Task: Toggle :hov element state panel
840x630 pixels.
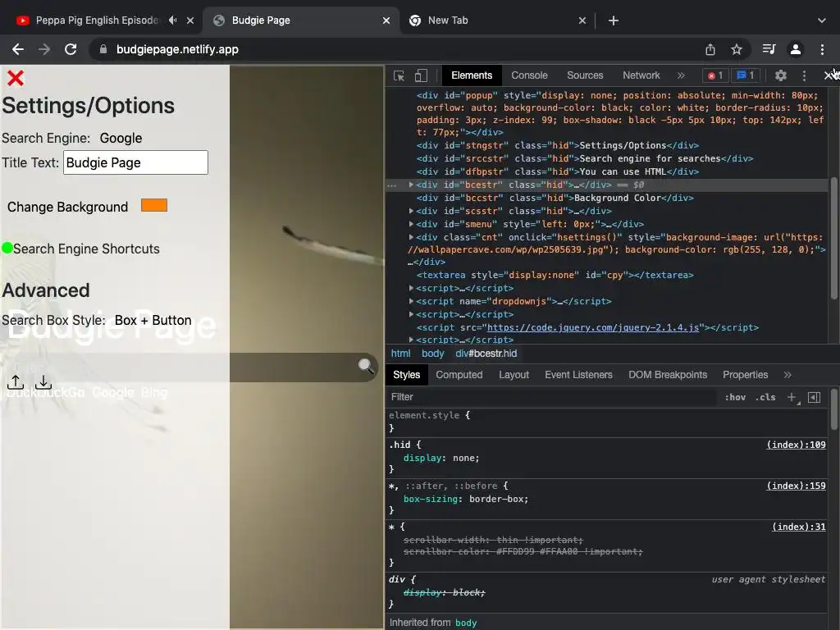Action: pyautogui.click(x=735, y=397)
